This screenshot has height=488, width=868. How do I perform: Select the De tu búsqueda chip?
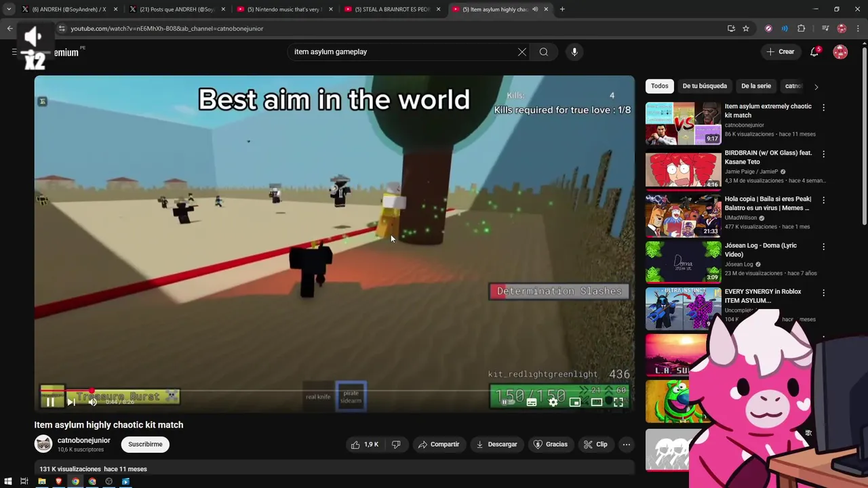click(x=705, y=86)
